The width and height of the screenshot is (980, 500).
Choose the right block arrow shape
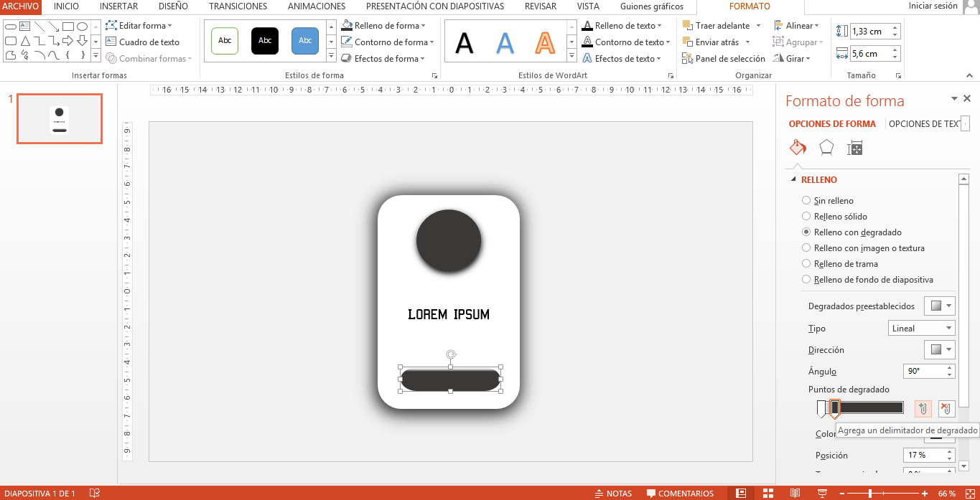[x=67, y=41]
